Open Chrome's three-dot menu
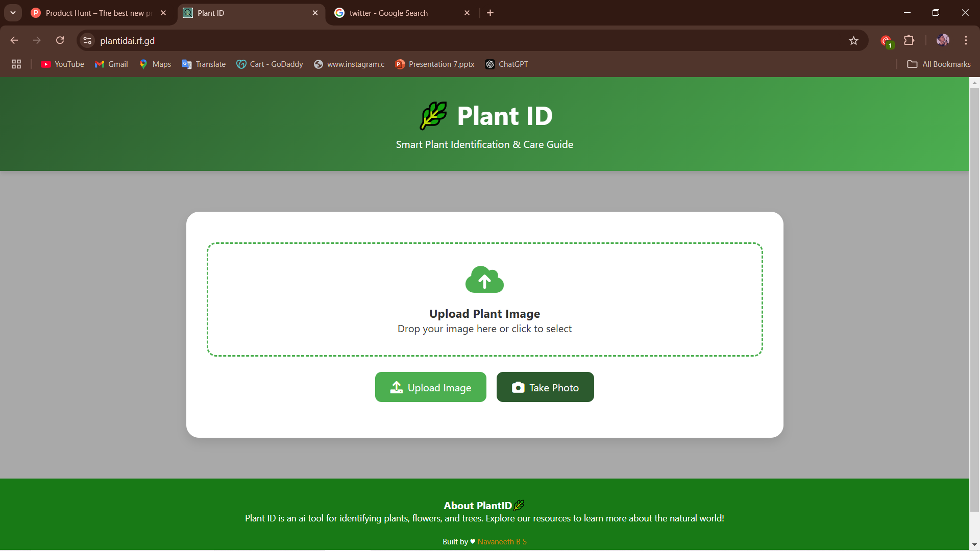Viewport: 980px width, 551px height. (966, 40)
